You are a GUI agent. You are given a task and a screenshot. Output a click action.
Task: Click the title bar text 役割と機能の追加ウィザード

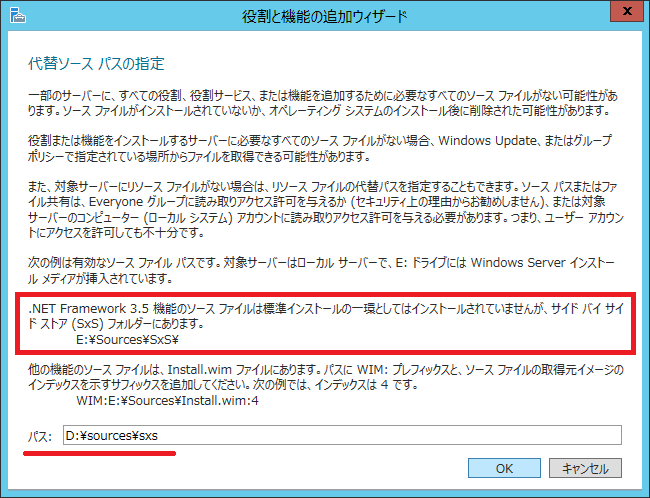[x=324, y=17]
